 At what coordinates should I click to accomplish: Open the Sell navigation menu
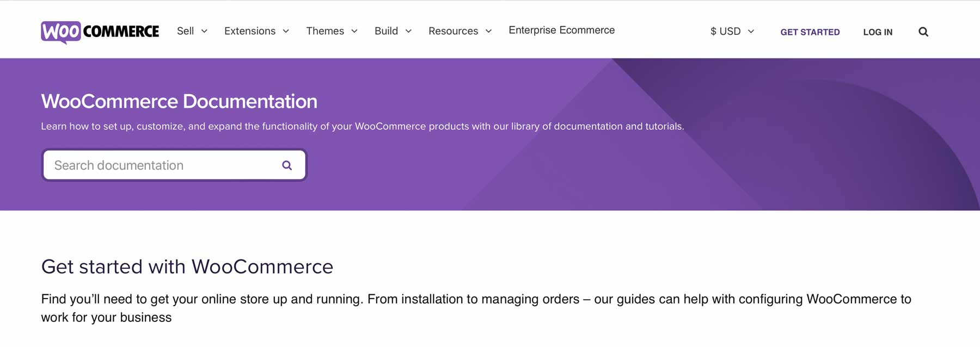(185, 31)
